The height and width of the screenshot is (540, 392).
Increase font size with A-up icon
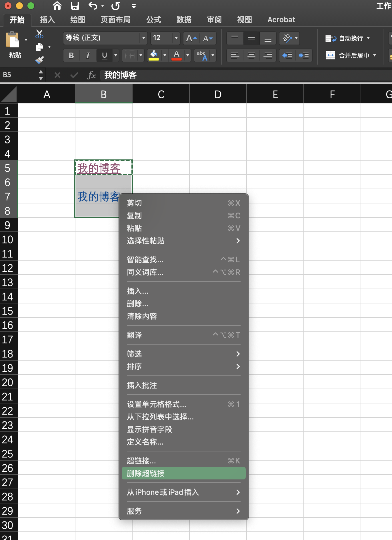[191, 38]
